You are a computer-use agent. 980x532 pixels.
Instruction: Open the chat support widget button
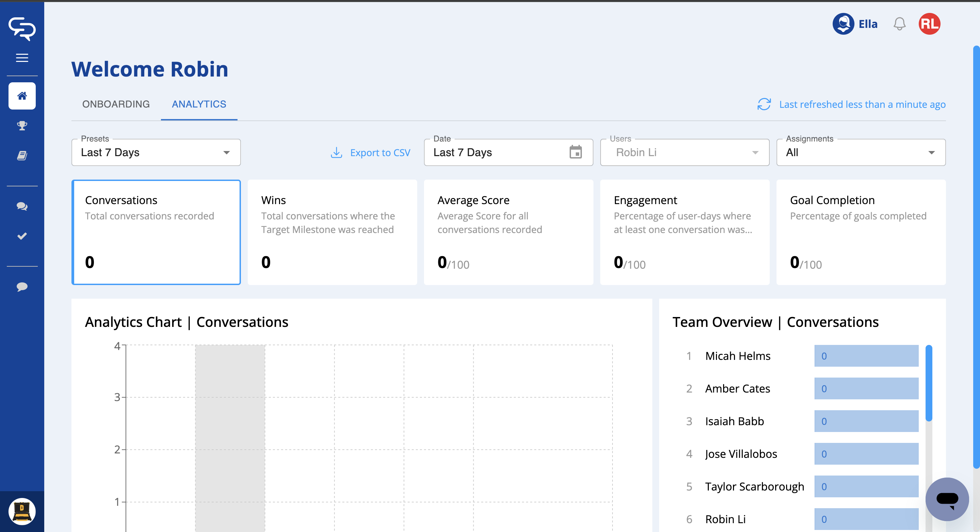pyautogui.click(x=947, y=499)
